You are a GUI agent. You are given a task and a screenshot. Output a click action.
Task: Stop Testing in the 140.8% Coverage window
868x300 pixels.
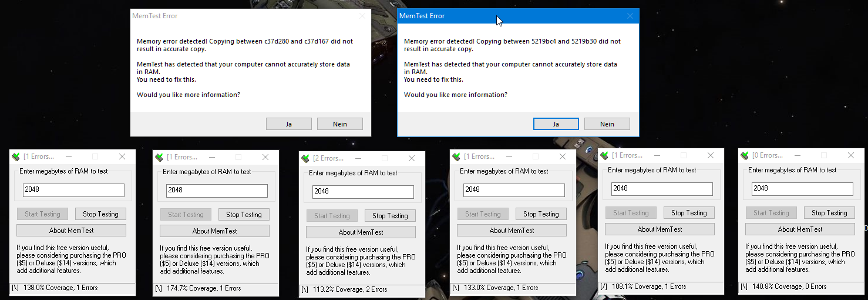pyautogui.click(x=829, y=213)
